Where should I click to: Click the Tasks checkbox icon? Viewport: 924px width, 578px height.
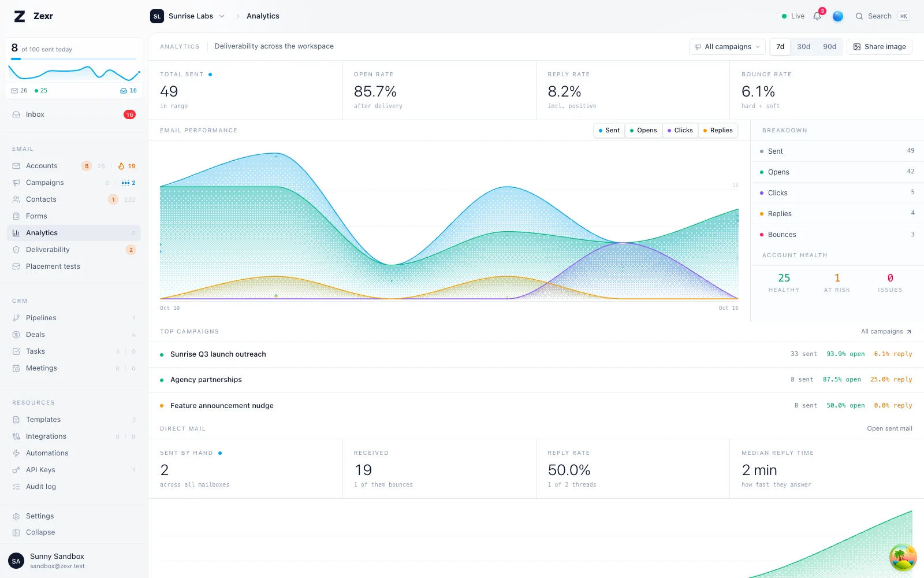coord(16,351)
